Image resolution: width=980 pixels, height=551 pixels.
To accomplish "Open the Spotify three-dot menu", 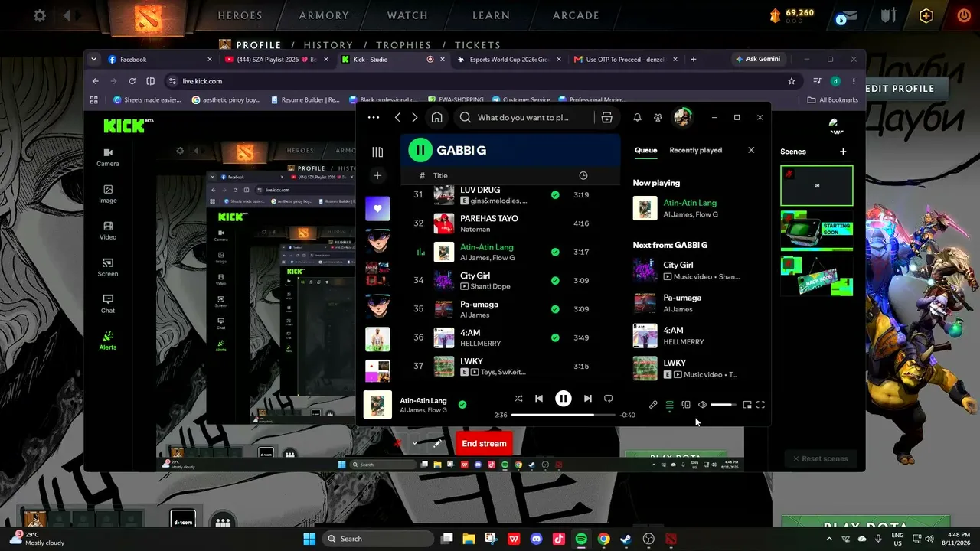I will coord(374,117).
